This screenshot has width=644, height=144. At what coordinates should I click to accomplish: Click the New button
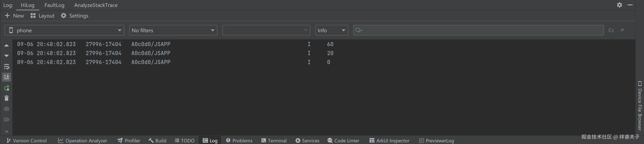(x=14, y=16)
